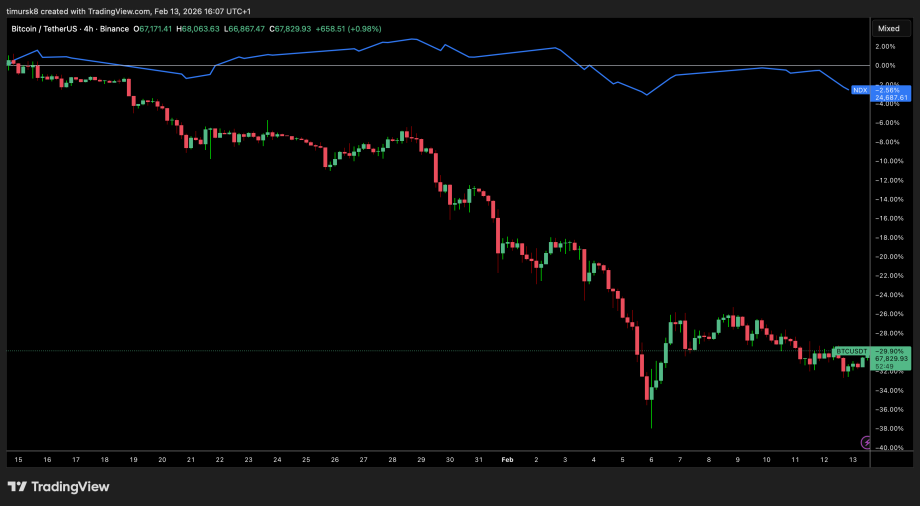Click the 13 date on time axis
The image size is (920, 506).
(853, 459)
